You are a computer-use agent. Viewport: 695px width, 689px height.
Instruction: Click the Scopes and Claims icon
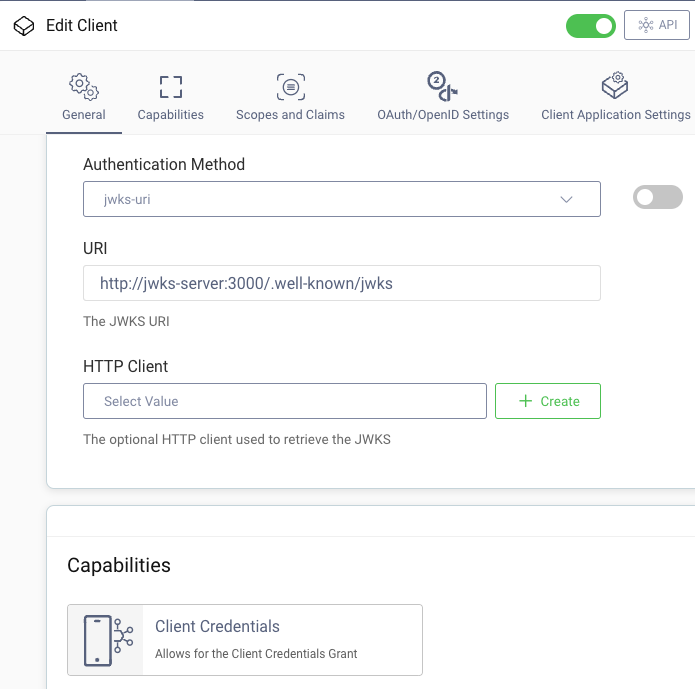click(x=290, y=87)
